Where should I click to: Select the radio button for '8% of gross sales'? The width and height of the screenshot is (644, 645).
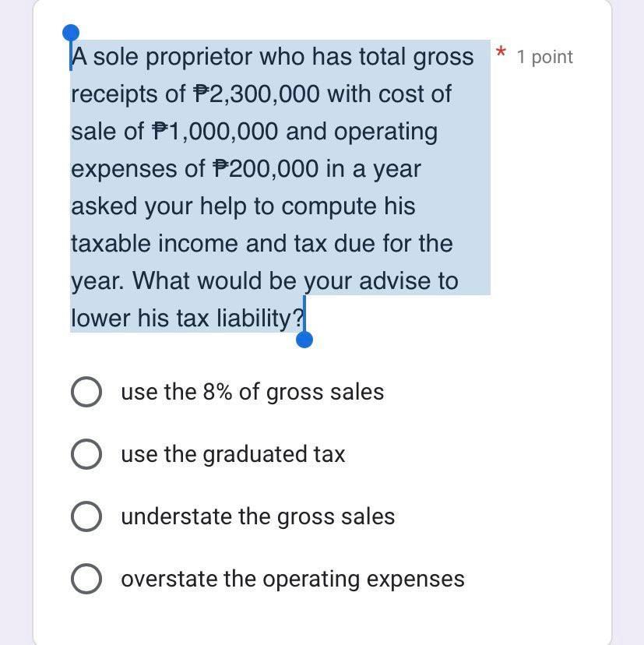click(x=86, y=392)
